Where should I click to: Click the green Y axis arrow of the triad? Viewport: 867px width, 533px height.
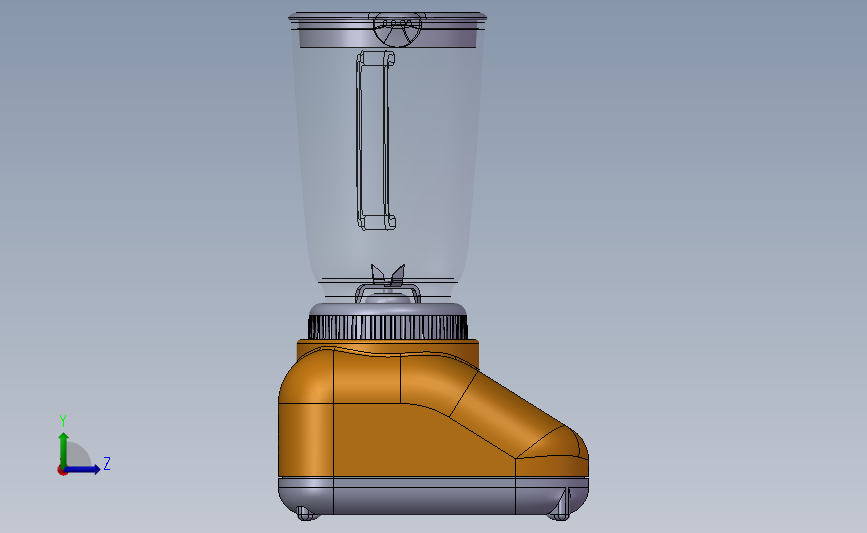pos(63,450)
